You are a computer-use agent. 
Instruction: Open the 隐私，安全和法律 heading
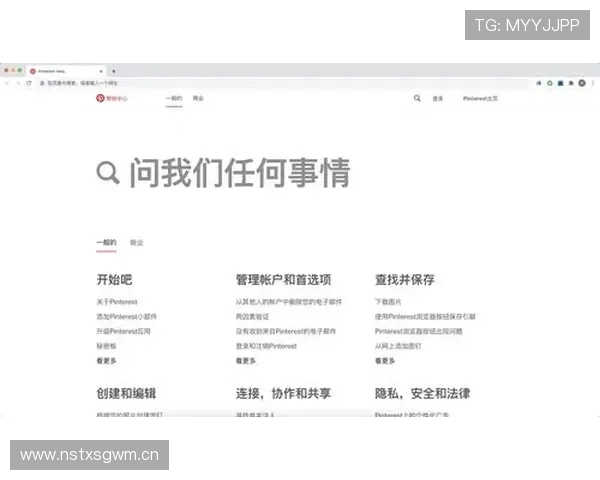422,393
